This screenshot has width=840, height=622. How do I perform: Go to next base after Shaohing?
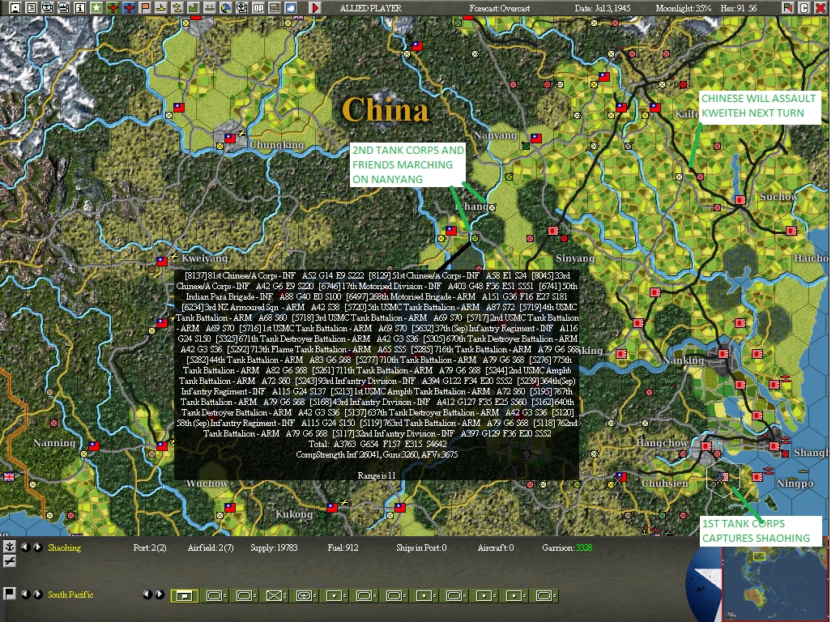coord(37,547)
